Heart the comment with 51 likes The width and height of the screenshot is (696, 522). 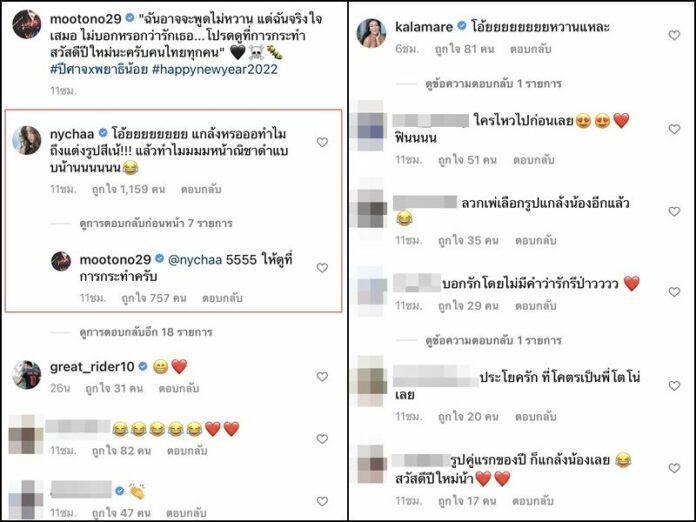(x=674, y=129)
